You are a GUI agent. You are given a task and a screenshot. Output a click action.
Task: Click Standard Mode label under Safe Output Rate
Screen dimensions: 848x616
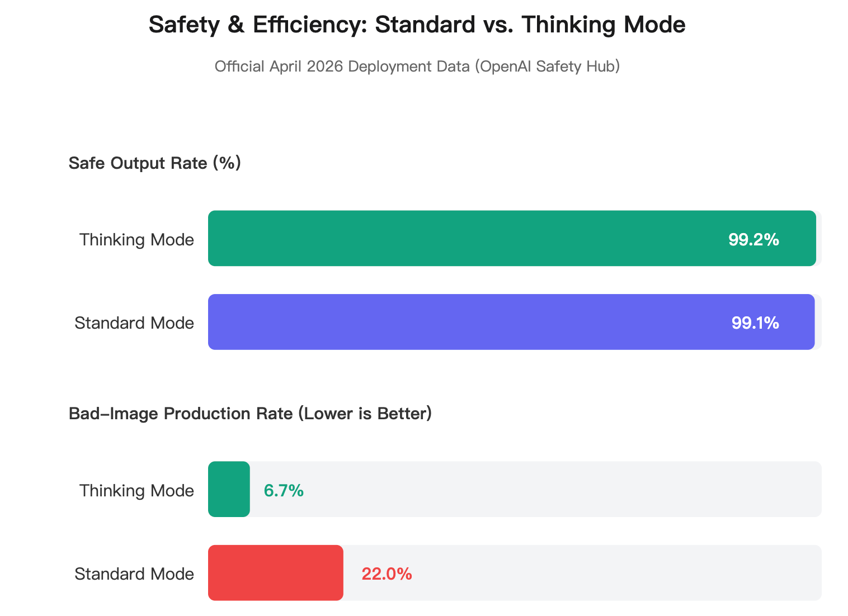[x=134, y=323]
